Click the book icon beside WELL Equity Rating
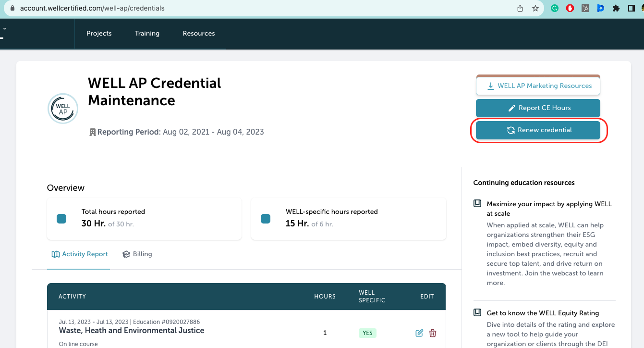The image size is (644, 348). [477, 313]
